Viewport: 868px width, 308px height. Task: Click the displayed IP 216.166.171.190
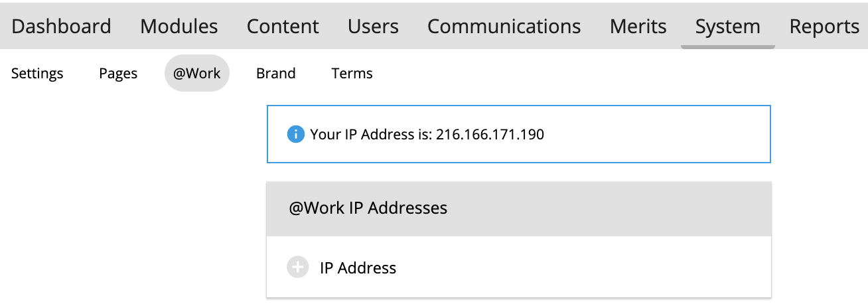tap(490, 135)
